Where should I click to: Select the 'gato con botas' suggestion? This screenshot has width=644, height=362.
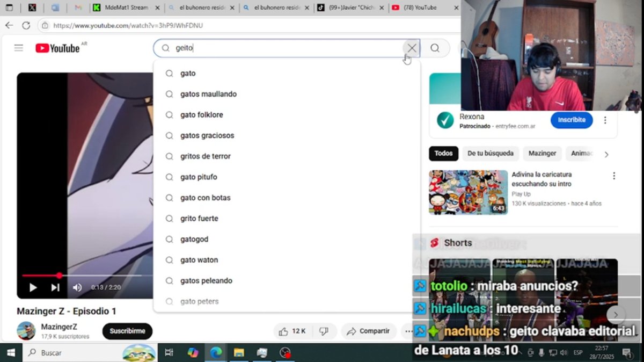click(287, 198)
